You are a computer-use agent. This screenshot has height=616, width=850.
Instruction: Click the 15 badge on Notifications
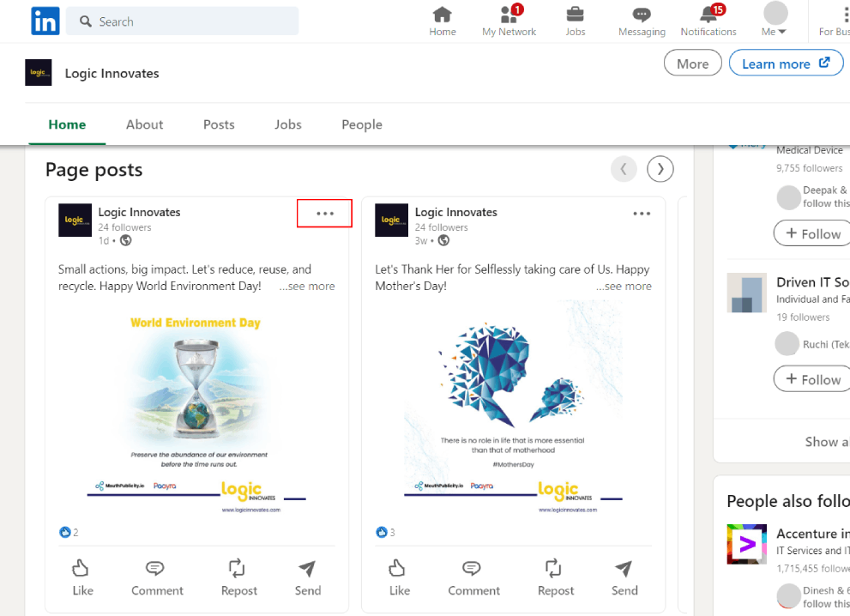click(x=718, y=9)
